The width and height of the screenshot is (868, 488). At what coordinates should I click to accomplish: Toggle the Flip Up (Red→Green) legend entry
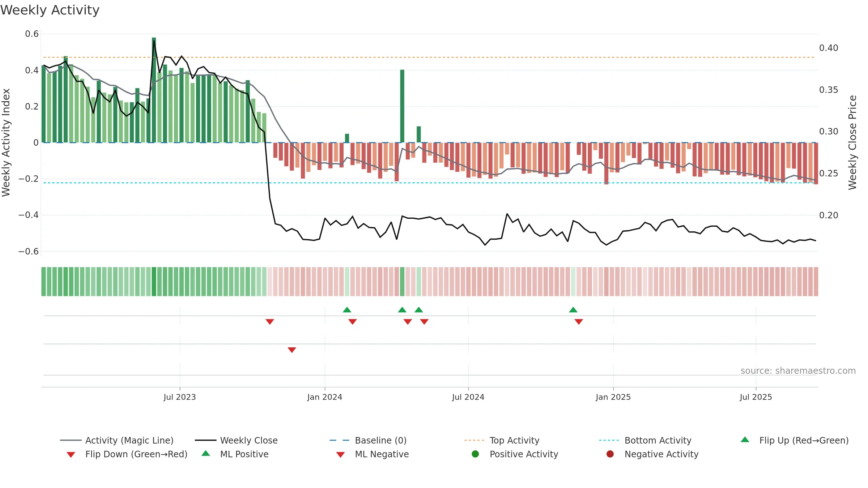point(795,440)
